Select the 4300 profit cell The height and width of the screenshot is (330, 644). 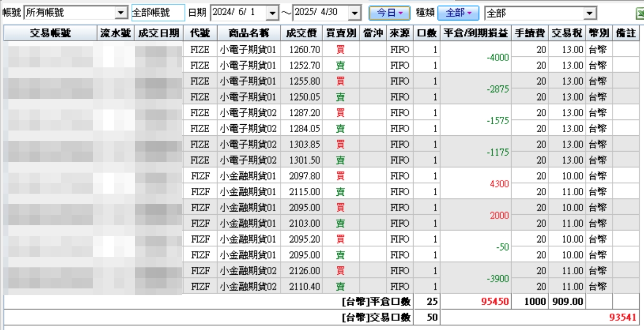tap(475, 184)
